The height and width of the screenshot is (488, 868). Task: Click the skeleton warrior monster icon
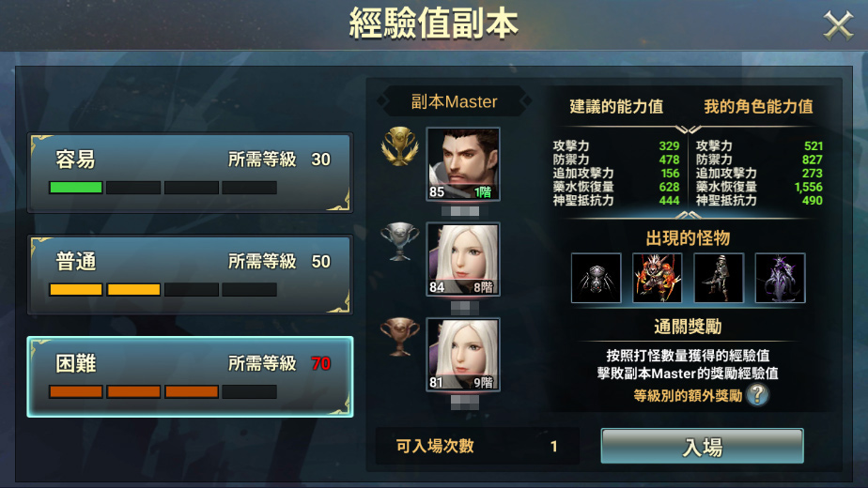coord(719,278)
